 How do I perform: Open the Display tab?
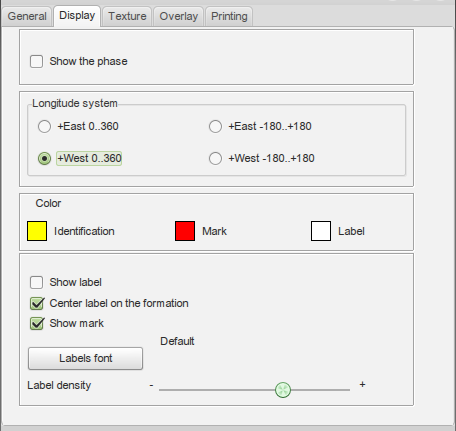click(x=77, y=16)
